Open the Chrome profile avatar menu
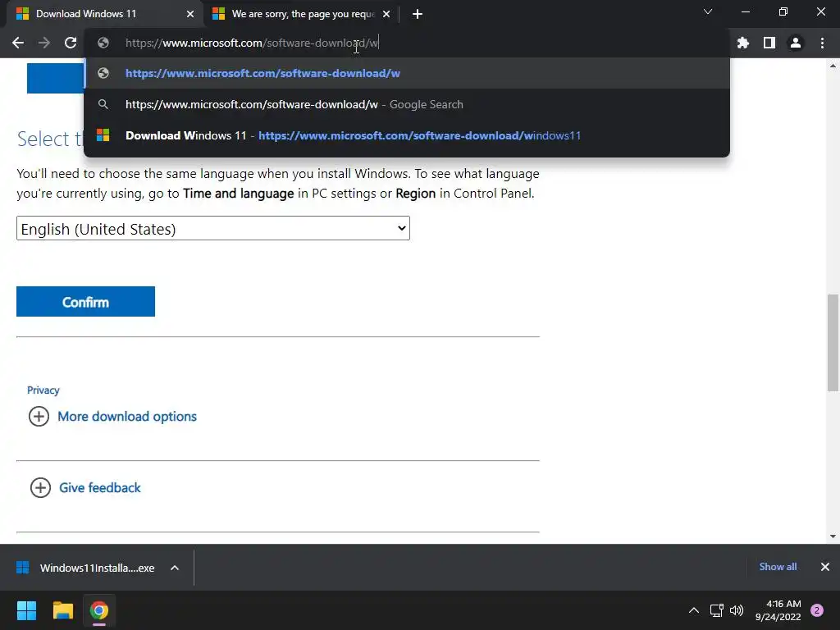This screenshot has width=840, height=630. coord(796,43)
